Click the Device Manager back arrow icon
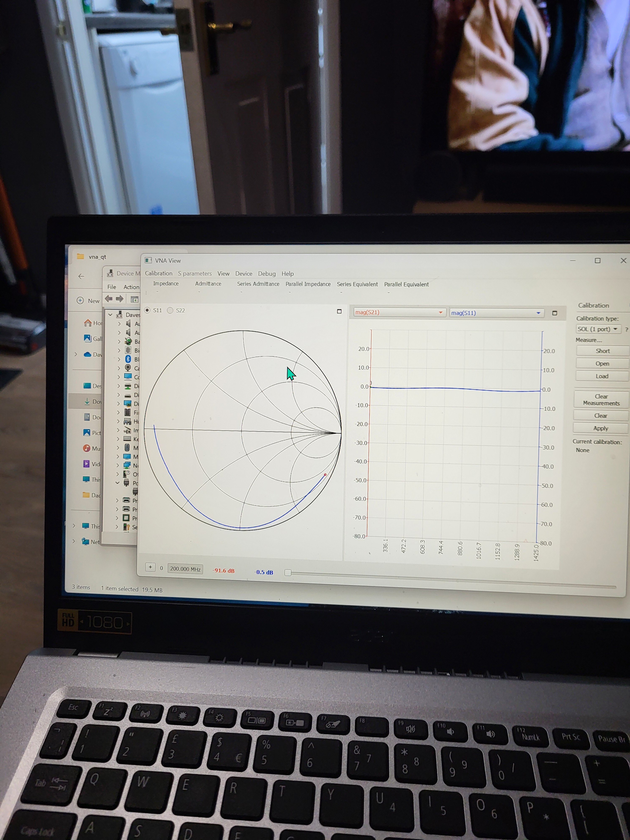630x840 pixels. (x=109, y=299)
